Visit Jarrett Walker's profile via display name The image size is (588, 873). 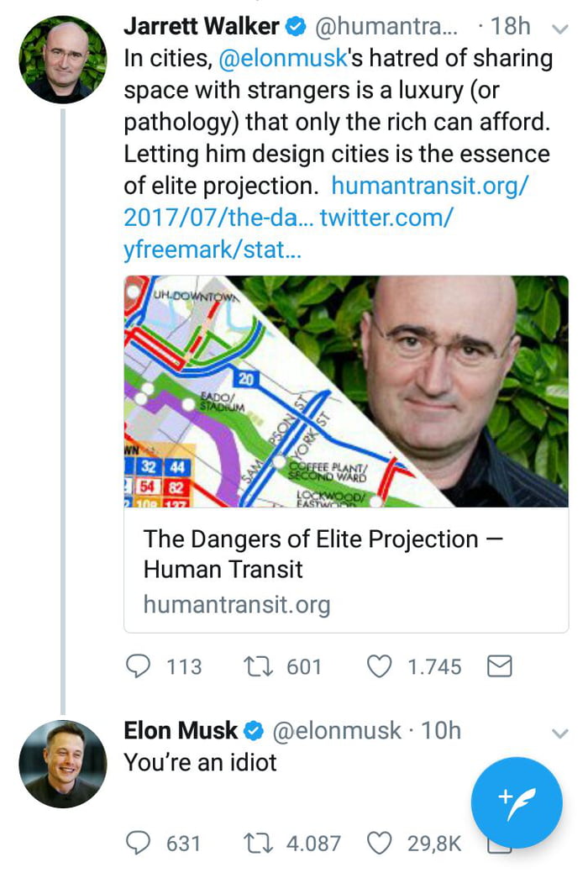click(201, 27)
